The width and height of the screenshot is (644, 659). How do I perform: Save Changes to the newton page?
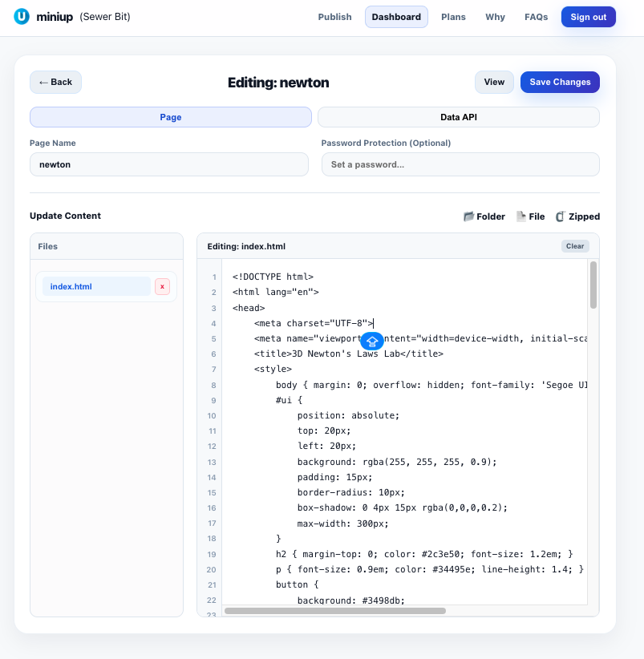pyautogui.click(x=560, y=82)
